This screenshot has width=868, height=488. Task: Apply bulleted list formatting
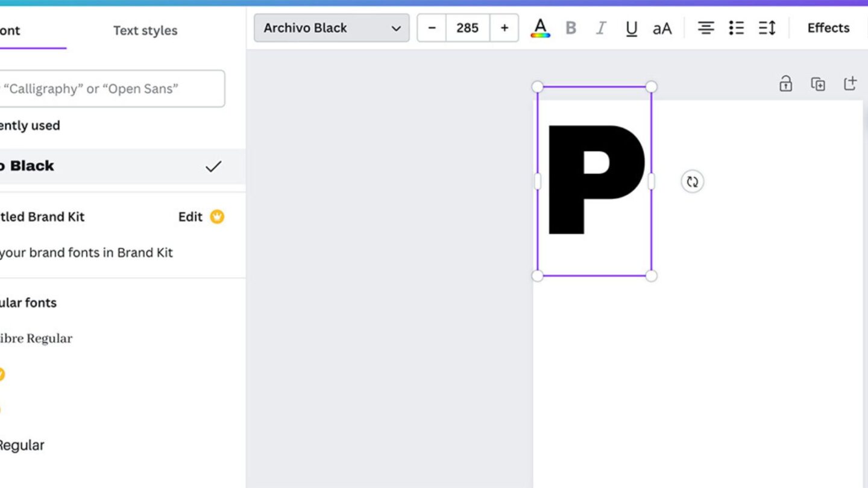(x=736, y=28)
